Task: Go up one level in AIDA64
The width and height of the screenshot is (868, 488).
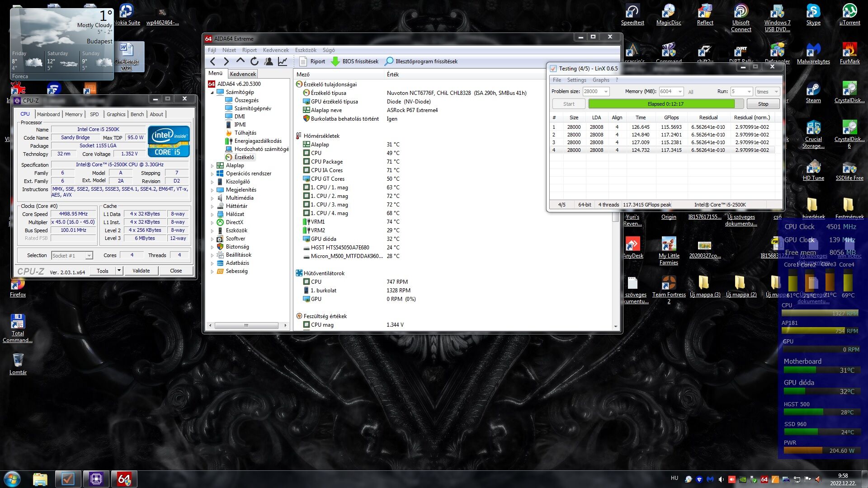Action: point(241,61)
